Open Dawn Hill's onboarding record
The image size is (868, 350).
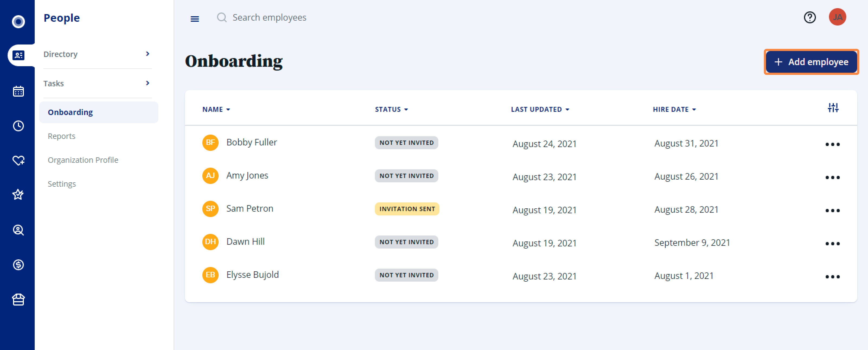[x=245, y=241]
